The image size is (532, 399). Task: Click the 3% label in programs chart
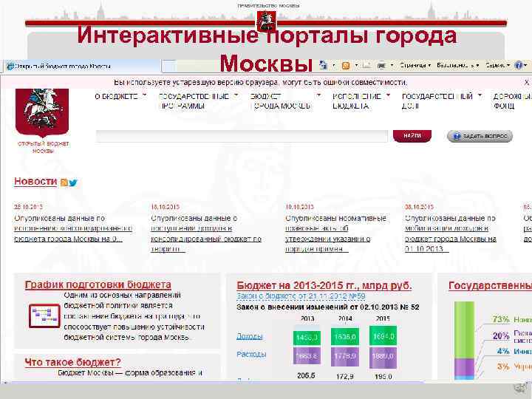503,366
